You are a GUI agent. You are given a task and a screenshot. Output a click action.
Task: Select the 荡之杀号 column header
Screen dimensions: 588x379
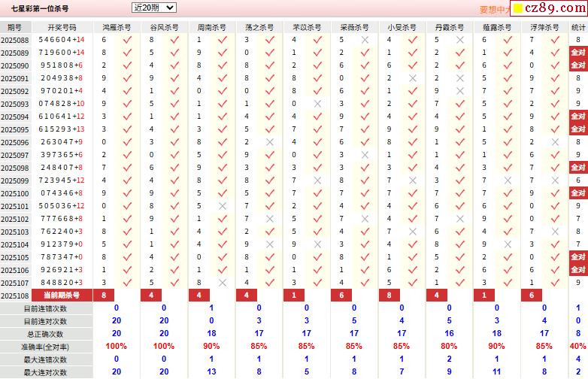(x=259, y=27)
